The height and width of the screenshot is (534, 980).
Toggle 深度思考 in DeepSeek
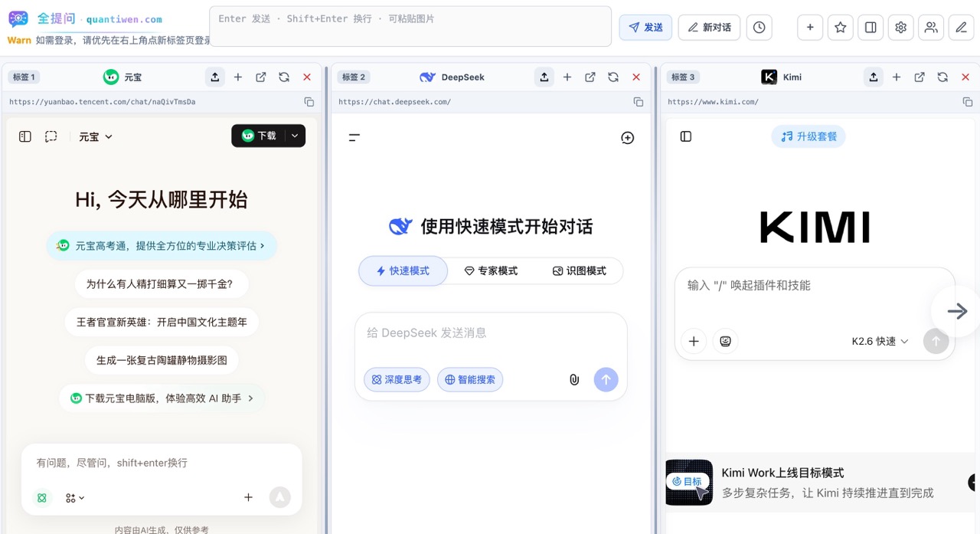(397, 379)
